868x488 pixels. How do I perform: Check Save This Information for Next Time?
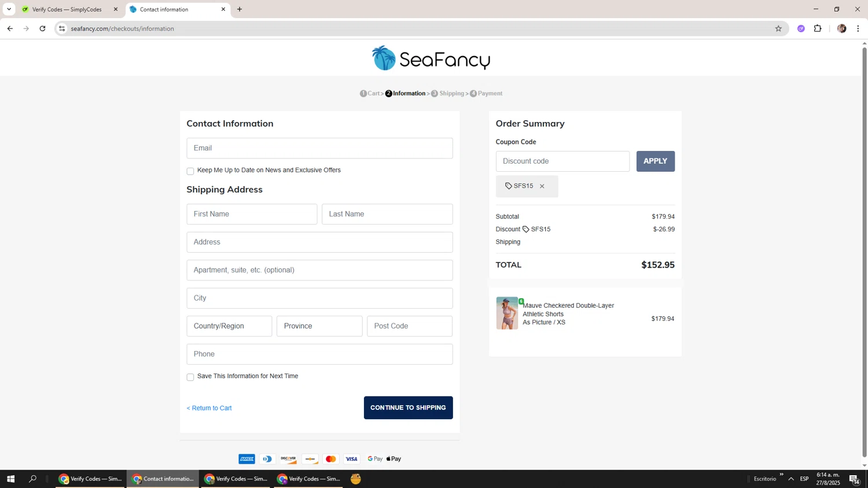[190, 377]
